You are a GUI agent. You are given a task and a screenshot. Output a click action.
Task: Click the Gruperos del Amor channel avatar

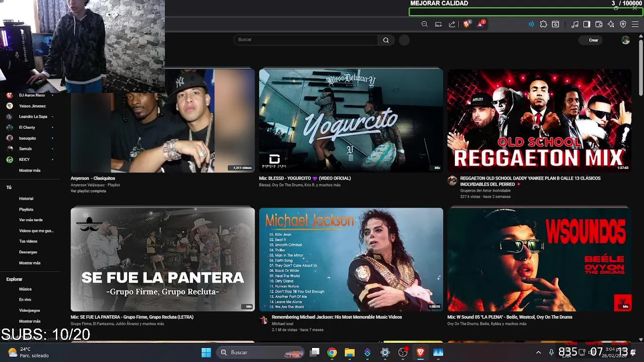coord(452,181)
